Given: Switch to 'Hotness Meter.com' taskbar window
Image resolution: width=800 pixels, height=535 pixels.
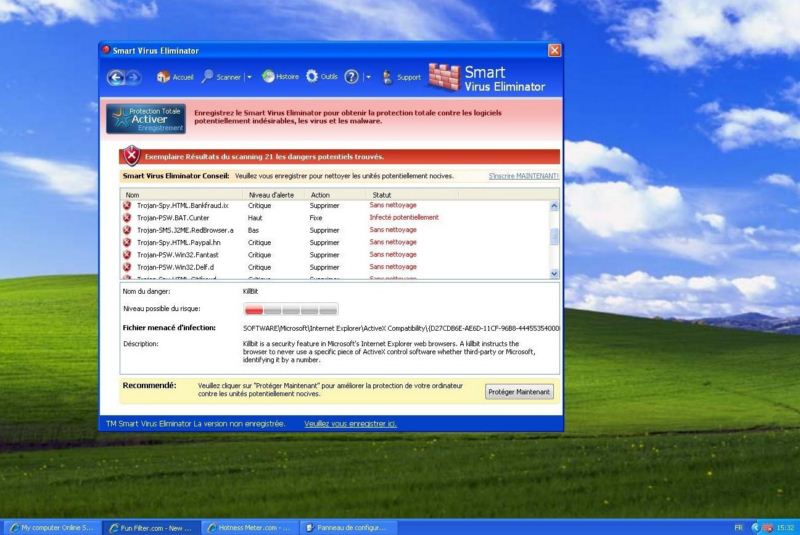Looking at the screenshot, I should click(249, 528).
